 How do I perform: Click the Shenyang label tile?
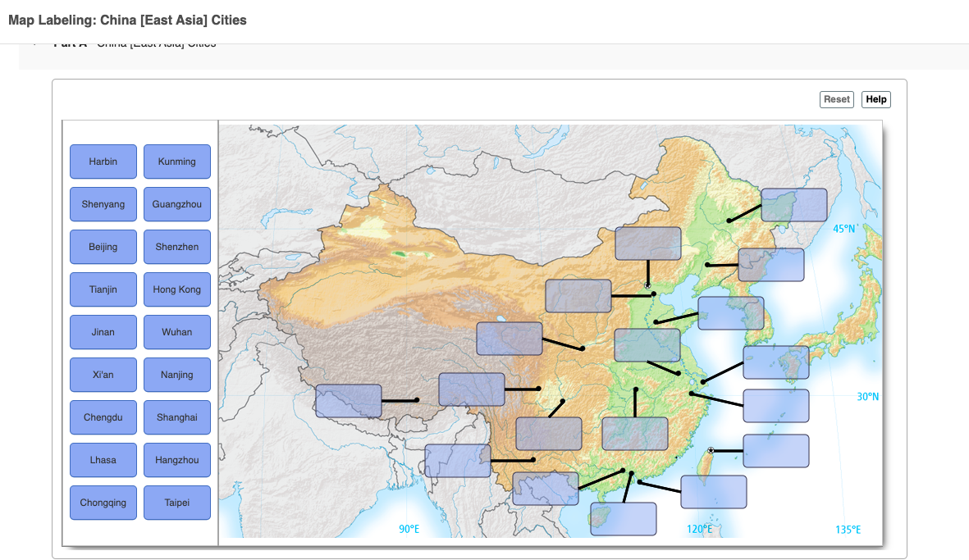pos(103,204)
